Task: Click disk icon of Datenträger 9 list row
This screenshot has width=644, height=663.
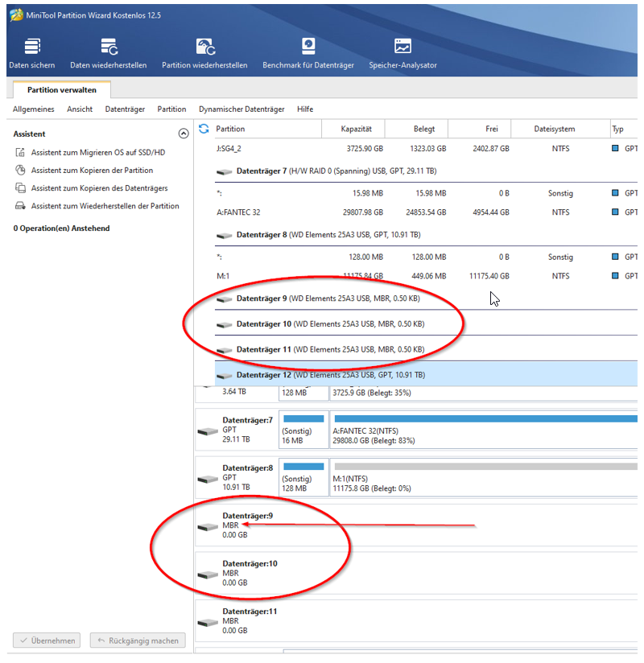Action: click(x=225, y=299)
